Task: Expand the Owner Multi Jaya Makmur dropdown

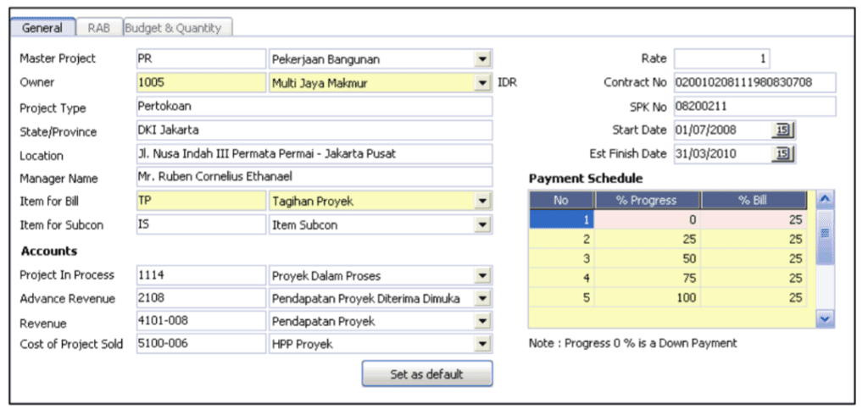Action: coord(482,83)
